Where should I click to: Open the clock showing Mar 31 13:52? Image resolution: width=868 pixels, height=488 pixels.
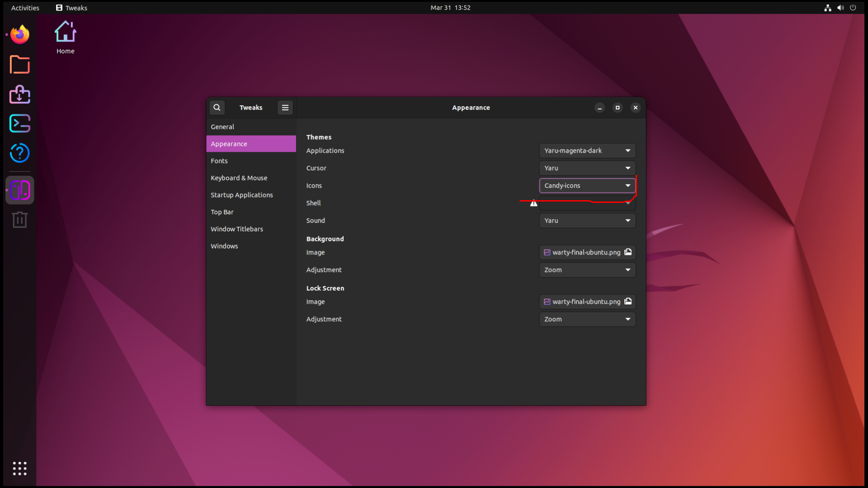[x=450, y=8]
